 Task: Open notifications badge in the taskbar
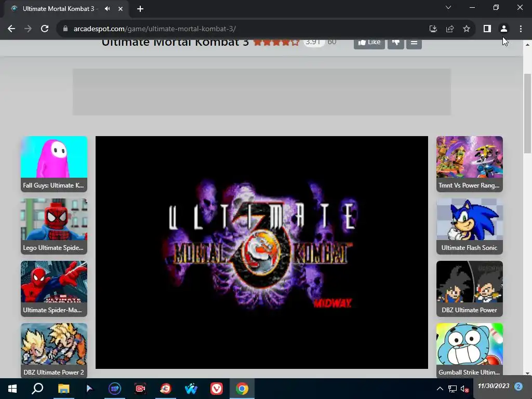[518, 387]
